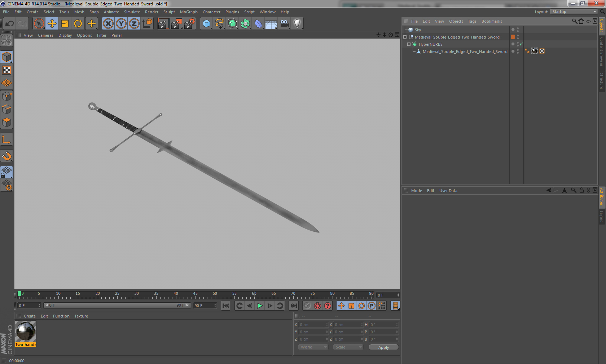606x364 pixels.
Task: Toggle Autokeying
Action: click(x=317, y=306)
